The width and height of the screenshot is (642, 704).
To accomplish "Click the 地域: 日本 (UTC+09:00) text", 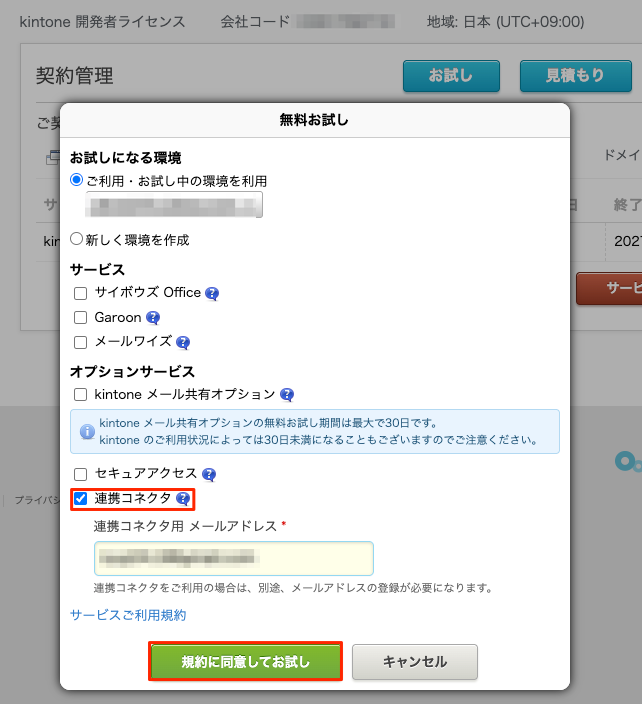I will [x=506, y=22].
